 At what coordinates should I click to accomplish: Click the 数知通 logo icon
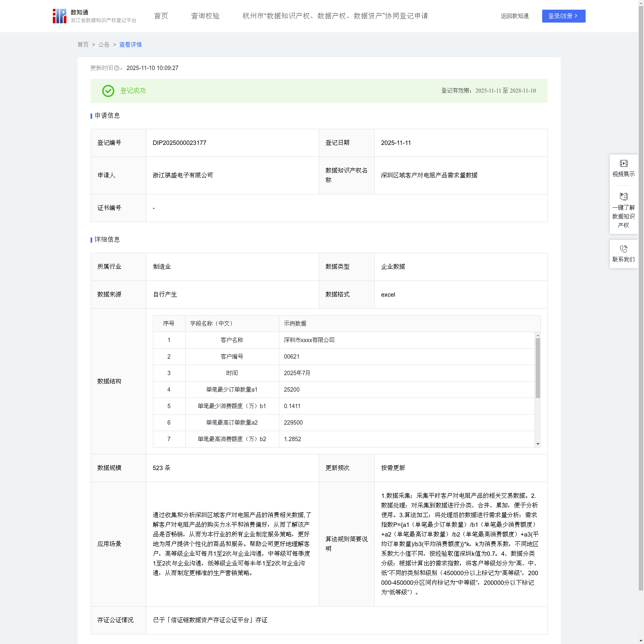click(60, 16)
